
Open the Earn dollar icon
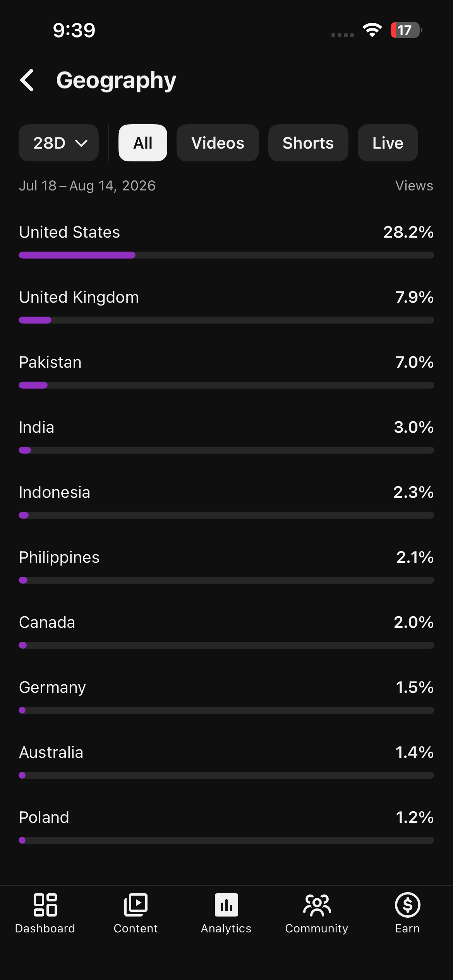[x=408, y=905]
